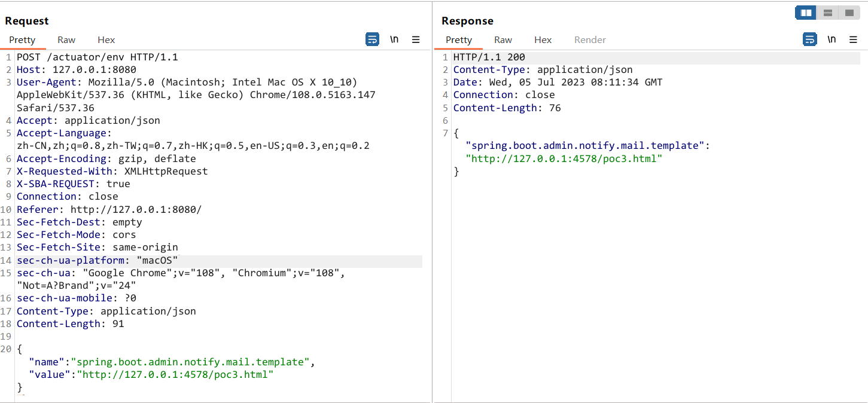Click the response Connection: close header
This screenshot has width=868, height=403.
click(x=504, y=95)
